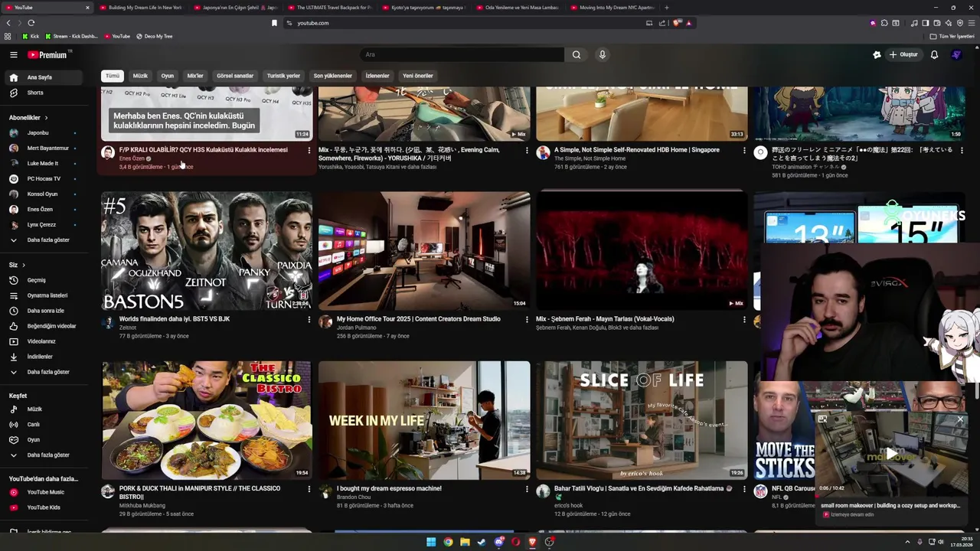Viewport: 980px width, 551px height.
Task: Click the icon left of Oluştur
Action: click(x=877, y=54)
